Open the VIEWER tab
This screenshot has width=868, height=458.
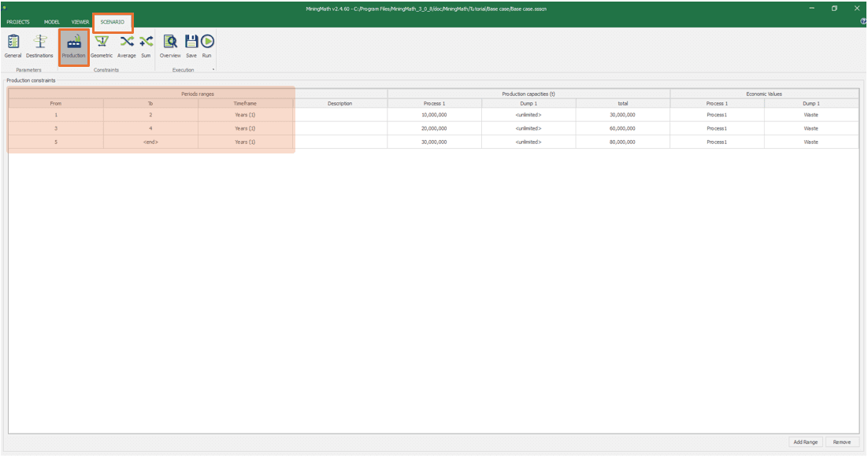click(80, 22)
